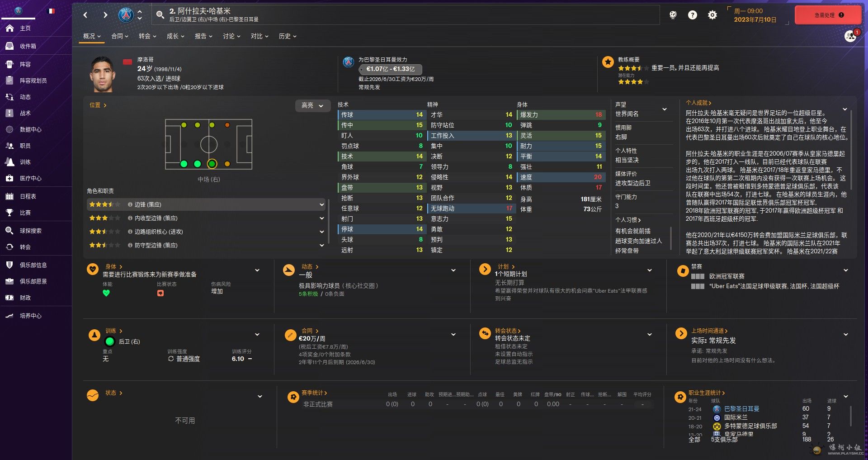Open the help question mark icon
This screenshot has width=868, height=460.
coord(693,15)
